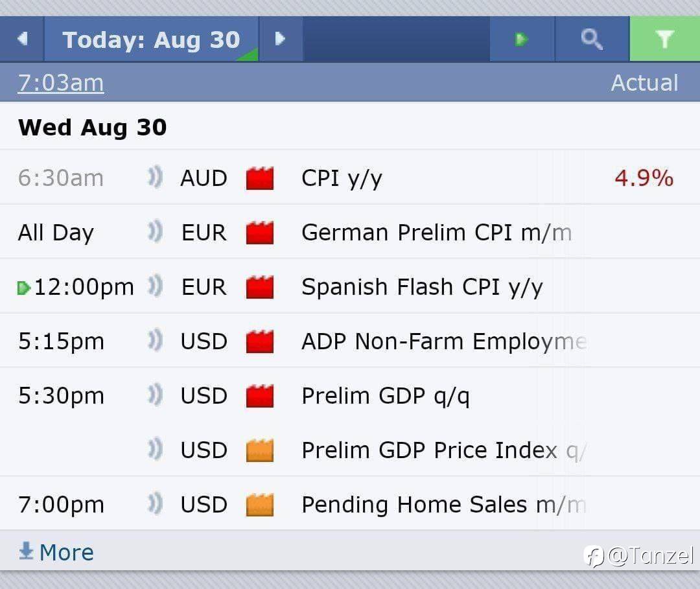Go to previous day arrow

[22, 39]
